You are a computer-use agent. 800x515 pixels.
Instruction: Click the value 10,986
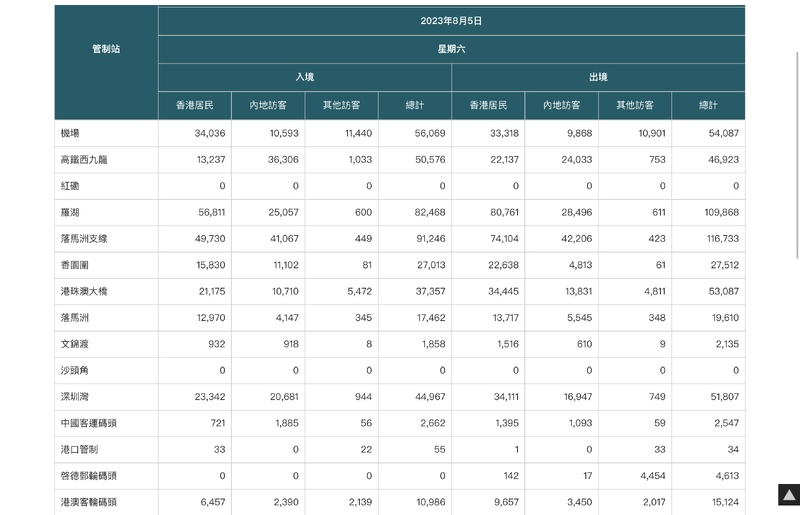click(431, 502)
